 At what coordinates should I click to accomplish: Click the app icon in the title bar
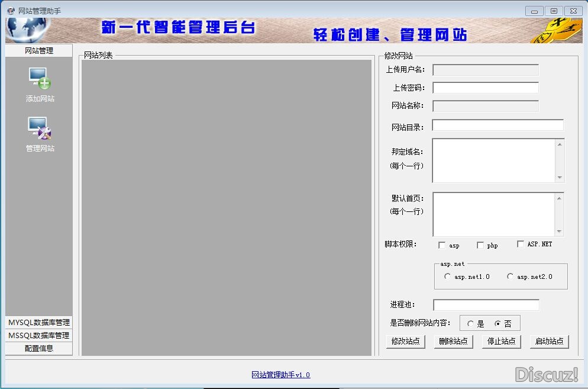11,11
